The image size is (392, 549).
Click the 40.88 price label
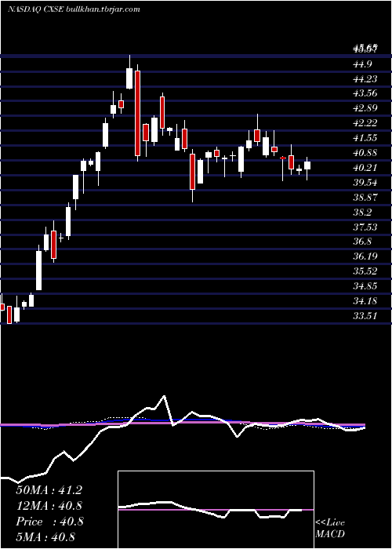point(365,153)
